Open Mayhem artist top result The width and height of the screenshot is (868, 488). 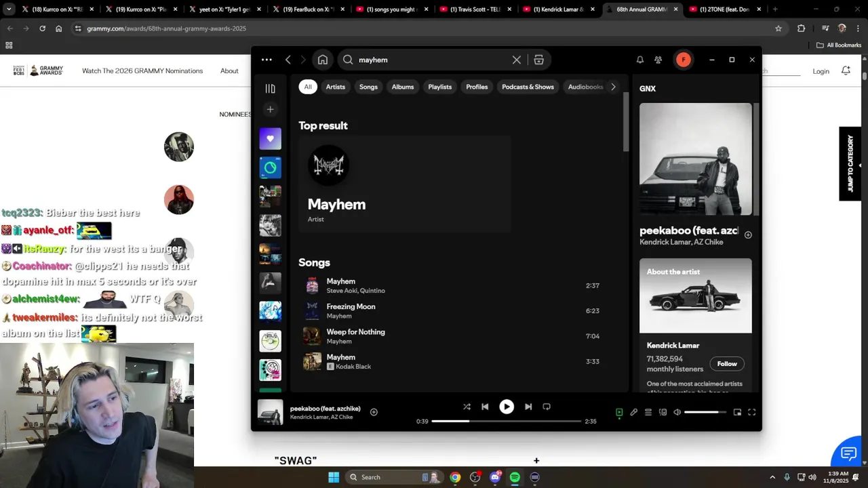point(405,184)
